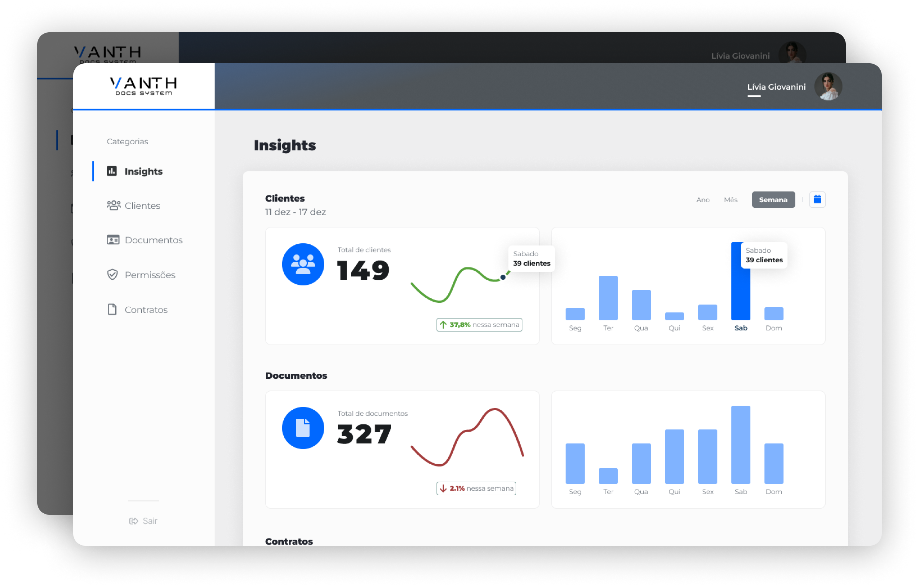Select the Semana period button
The height and width of the screenshot is (588, 919).
(x=773, y=200)
